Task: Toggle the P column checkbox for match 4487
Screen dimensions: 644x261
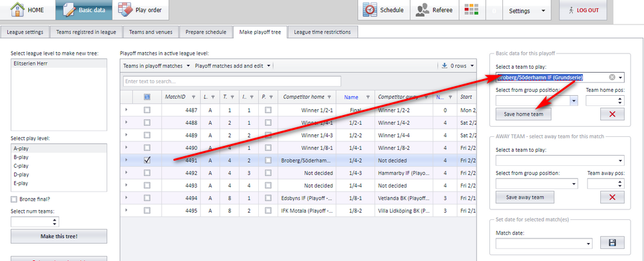Action: [268, 110]
